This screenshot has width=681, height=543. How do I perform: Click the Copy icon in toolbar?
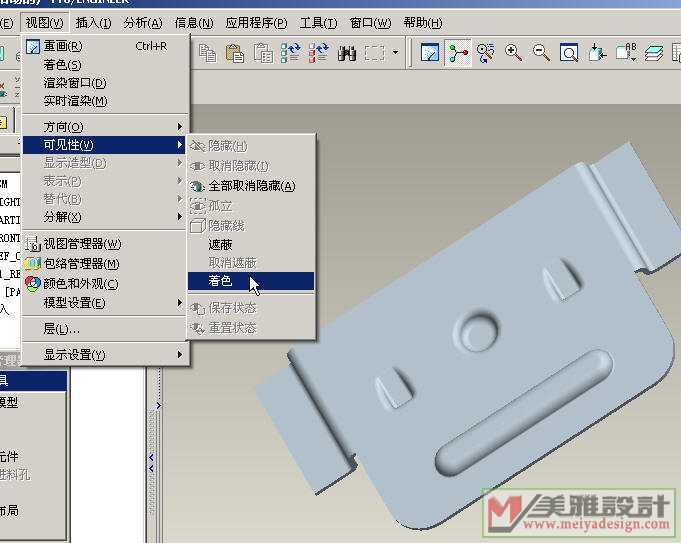[x=208, y=53]
